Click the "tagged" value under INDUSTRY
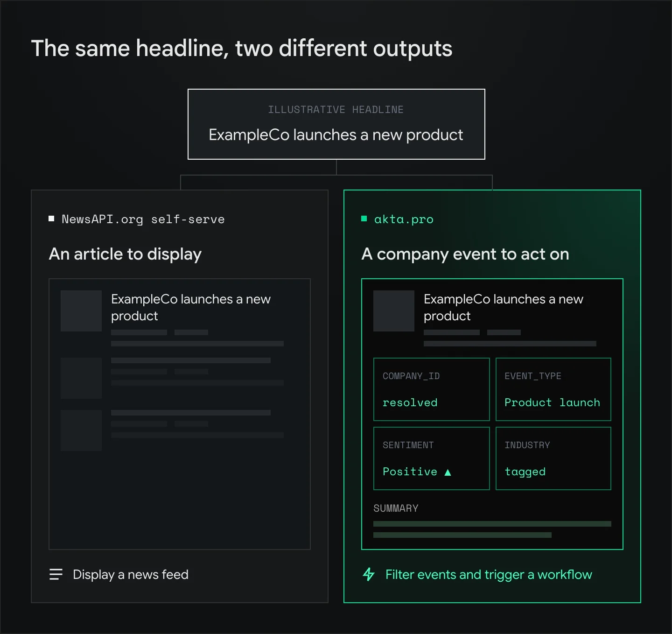The height and width of the screenshot is (634, 672). pyautogui.click(x=525, y=472)
